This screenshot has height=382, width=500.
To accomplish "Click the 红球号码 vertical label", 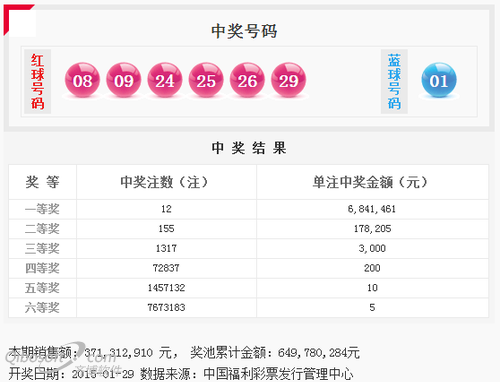I will pos(38,81).
